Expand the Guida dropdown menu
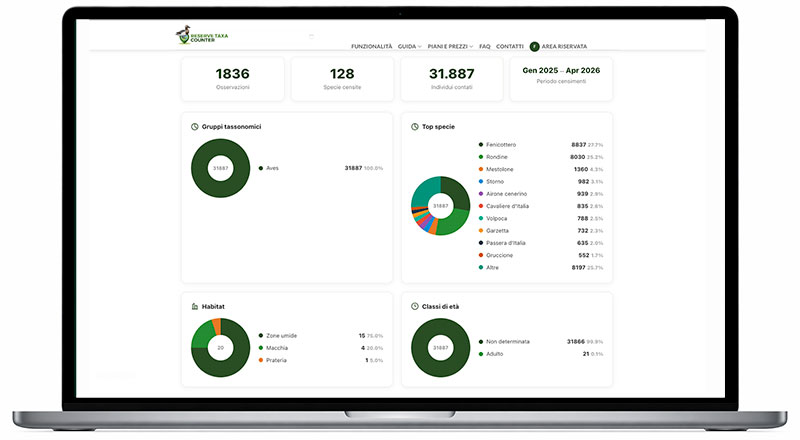The width and height of the screenshot is (800, 440). [x=409, y=46]
